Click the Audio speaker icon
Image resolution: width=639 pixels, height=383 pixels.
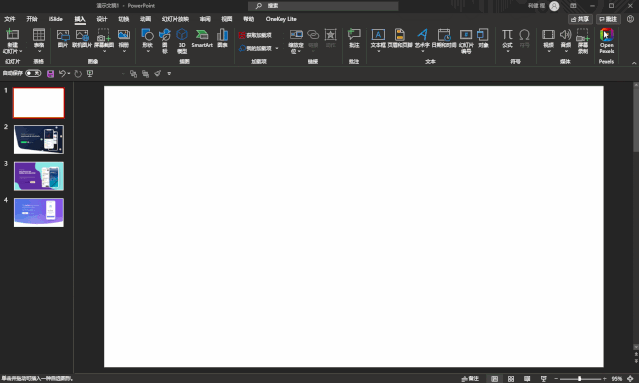(x=566, y=35)
